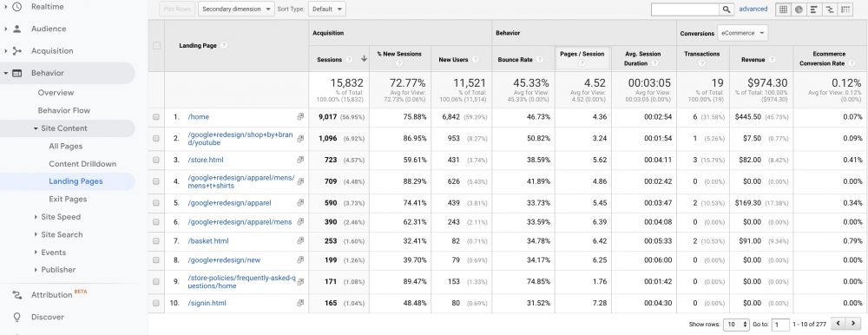This screenshot has width=868, height=335.
Task: Switch to Performance bar view
Action: click(814, 10)
